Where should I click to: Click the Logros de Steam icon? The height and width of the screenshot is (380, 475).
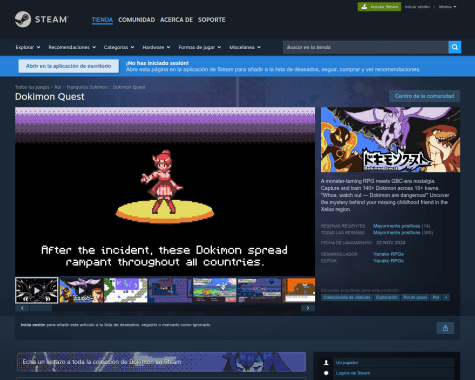[x=326, y=373]
